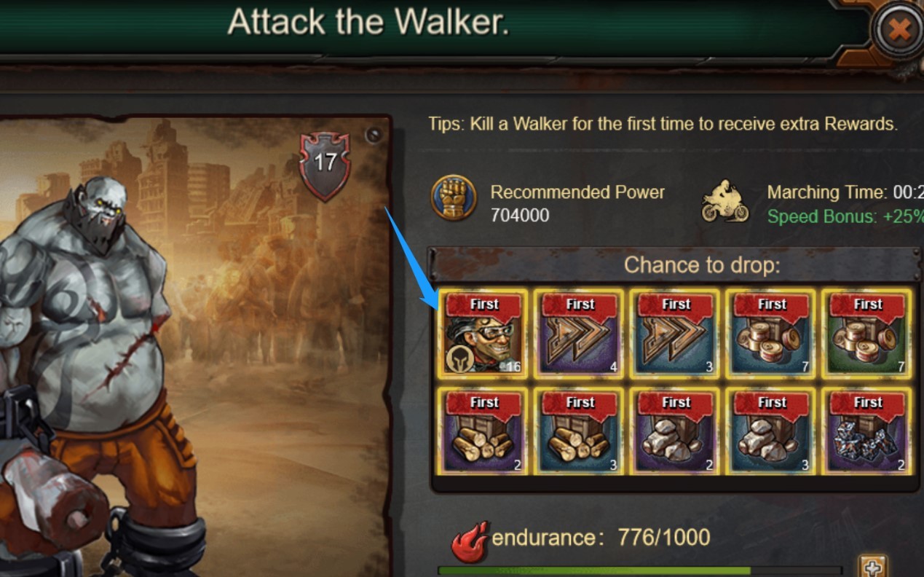Click the green endurance progress bar
Viewport: 924px width, 577px height.
coord(639,570)
